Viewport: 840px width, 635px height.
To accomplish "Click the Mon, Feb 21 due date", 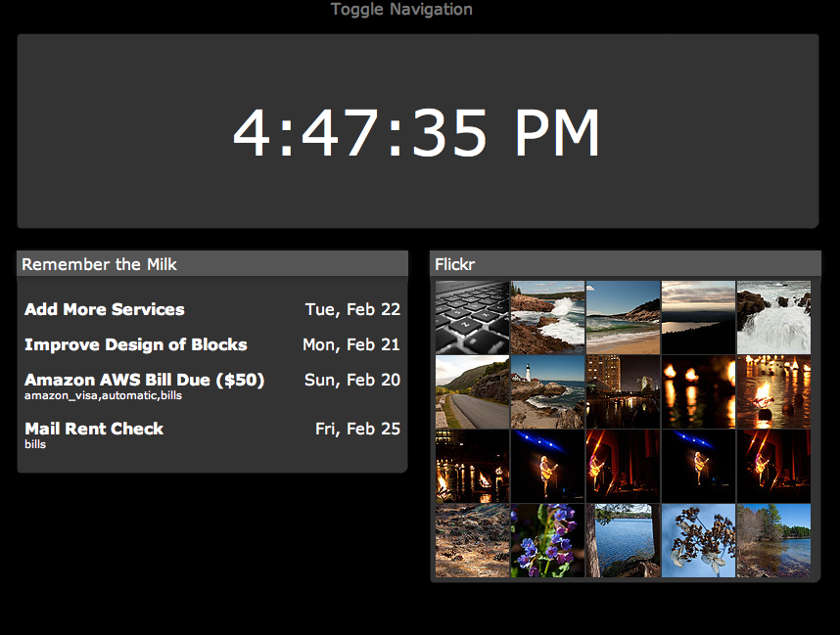I will coord(351,344).
